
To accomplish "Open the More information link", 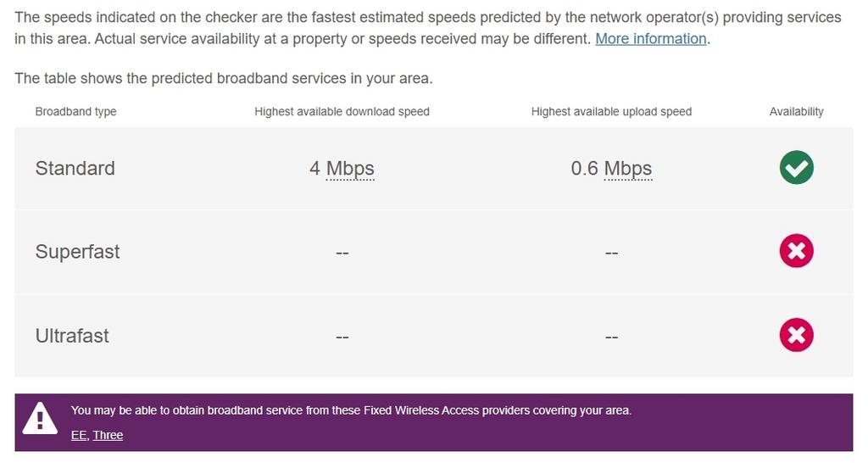I will [x=650, y=39].
